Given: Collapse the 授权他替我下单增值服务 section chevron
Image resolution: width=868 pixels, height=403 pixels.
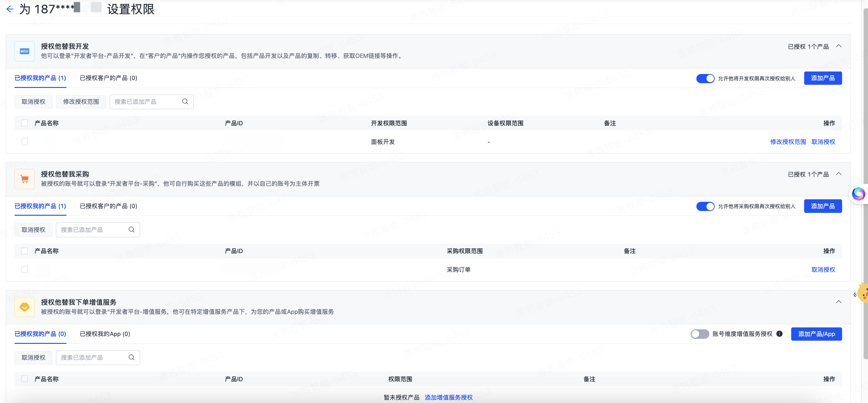Looking at the screenshot, I should (839, 301).
